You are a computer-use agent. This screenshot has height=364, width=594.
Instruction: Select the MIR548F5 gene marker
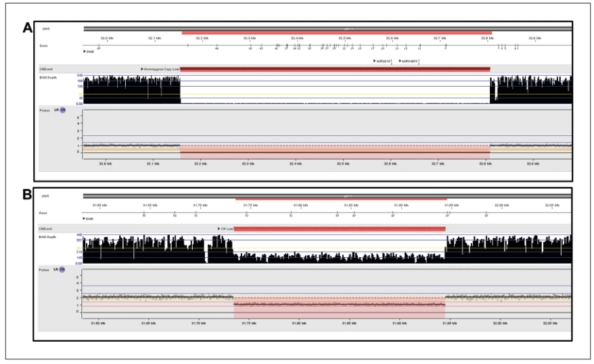pyautogui.click(x=409, y=61)
